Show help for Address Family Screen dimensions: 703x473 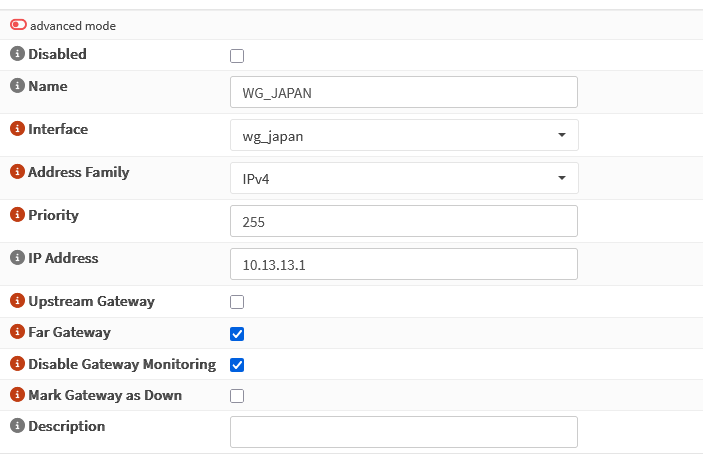coord(17,172)
